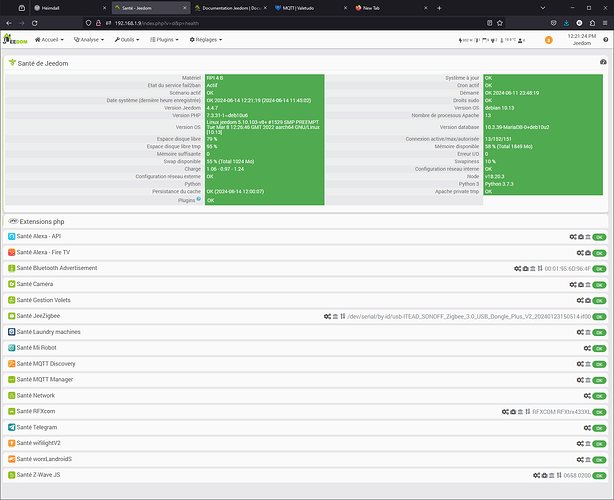Click the browser back arrow

(x=9, y=23)
